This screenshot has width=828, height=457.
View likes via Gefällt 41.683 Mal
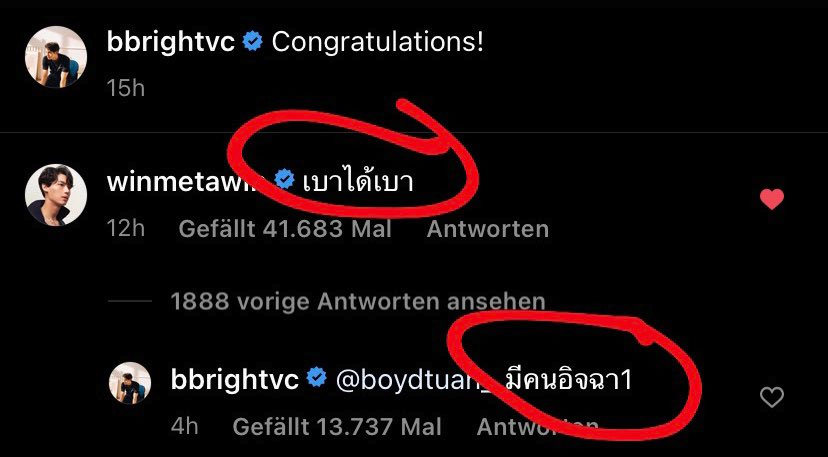coord(285,229)
